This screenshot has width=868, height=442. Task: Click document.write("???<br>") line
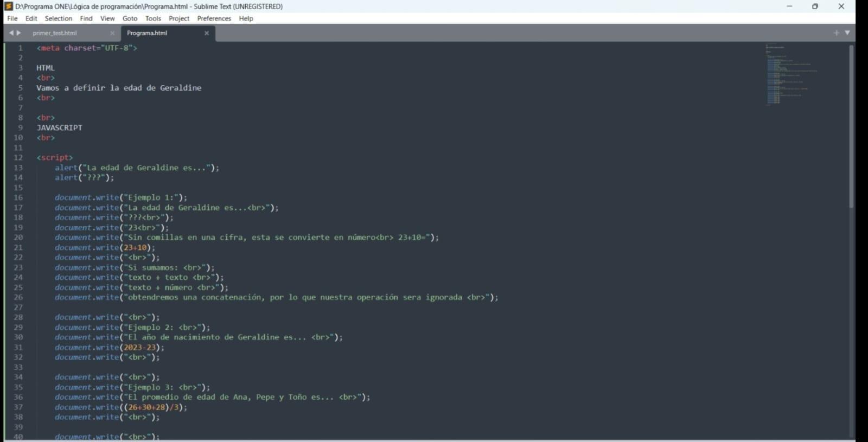(x=114, y=217)
